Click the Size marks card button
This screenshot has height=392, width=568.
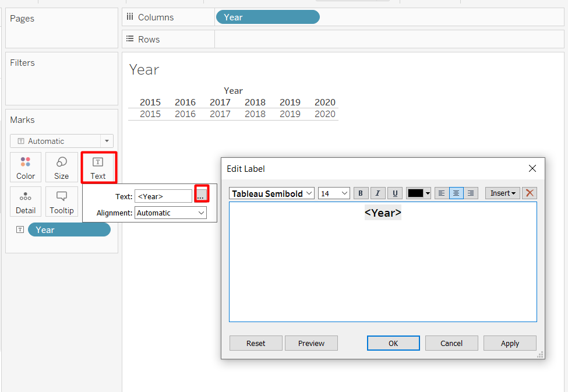click(x=61, y=167)
